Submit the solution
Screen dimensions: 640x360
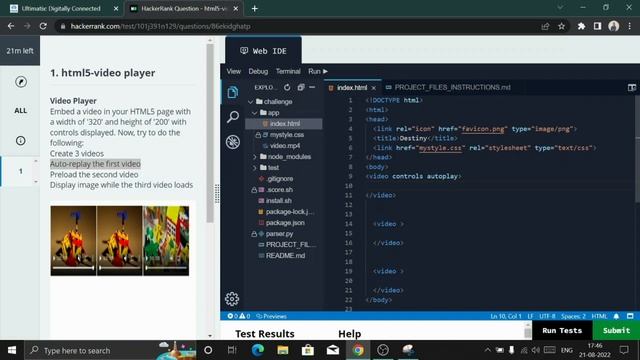point(616,330)
